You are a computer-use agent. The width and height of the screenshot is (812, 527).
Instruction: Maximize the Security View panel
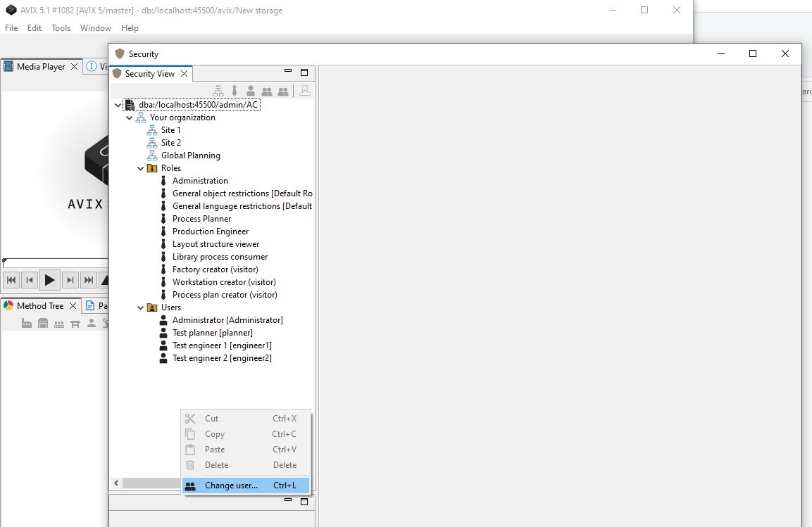click(x=304, y=72)
